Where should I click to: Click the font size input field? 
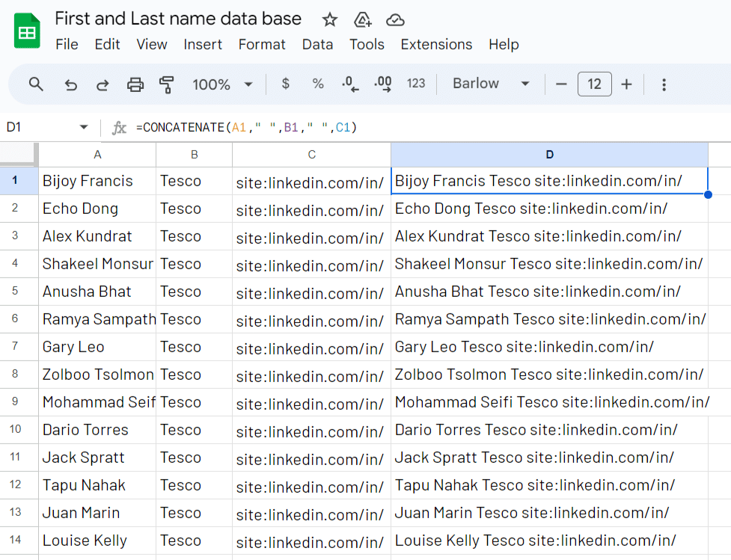point(594,84)
